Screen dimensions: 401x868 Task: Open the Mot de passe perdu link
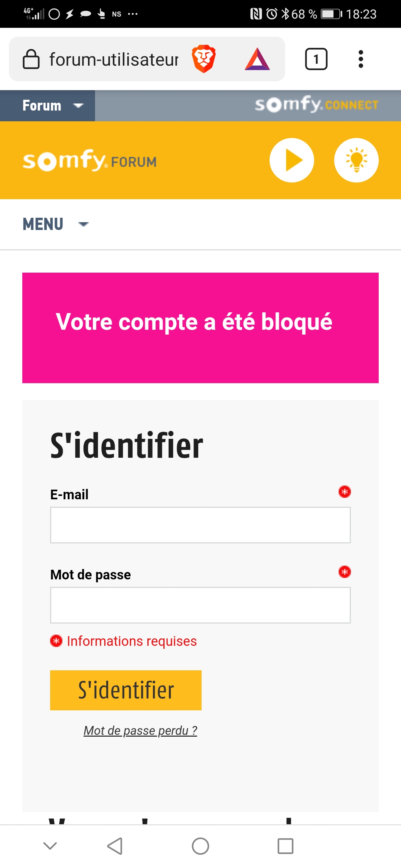(140, 730)
